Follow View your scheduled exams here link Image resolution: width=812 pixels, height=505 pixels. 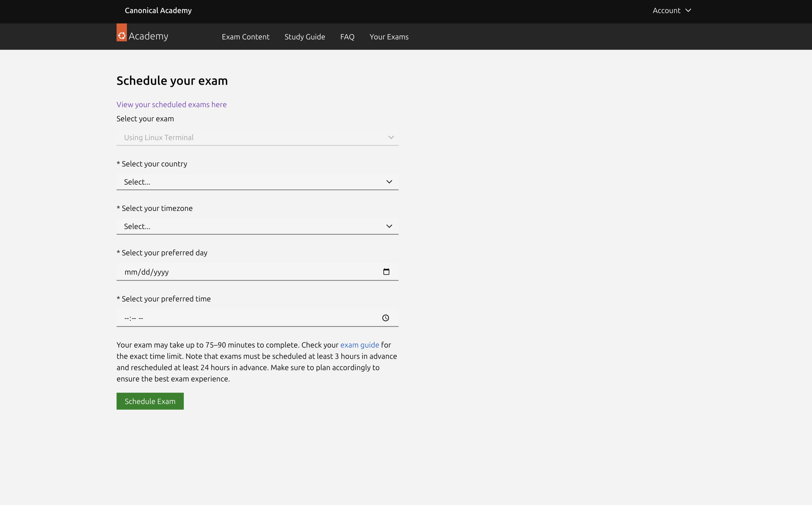[172, 104]
